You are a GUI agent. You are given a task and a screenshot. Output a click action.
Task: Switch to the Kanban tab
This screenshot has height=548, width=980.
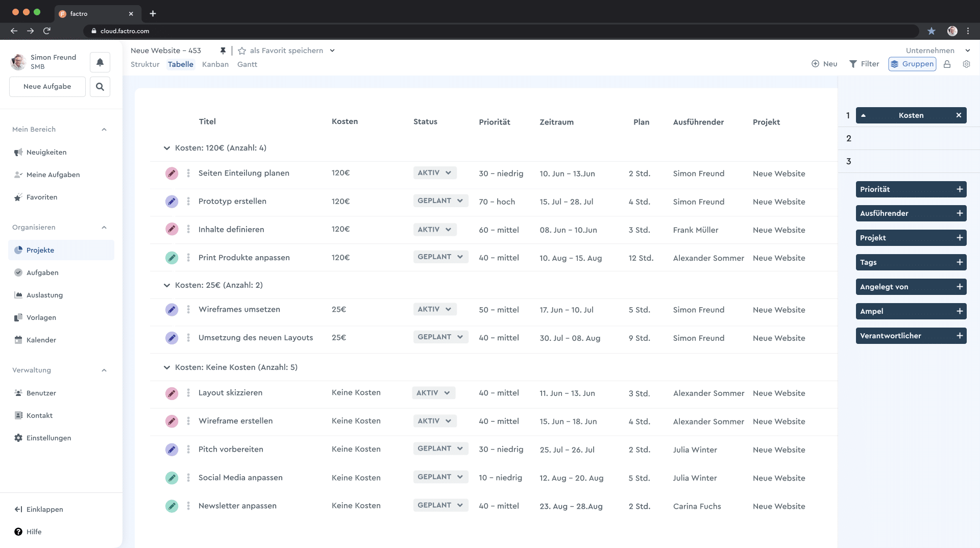215,64
